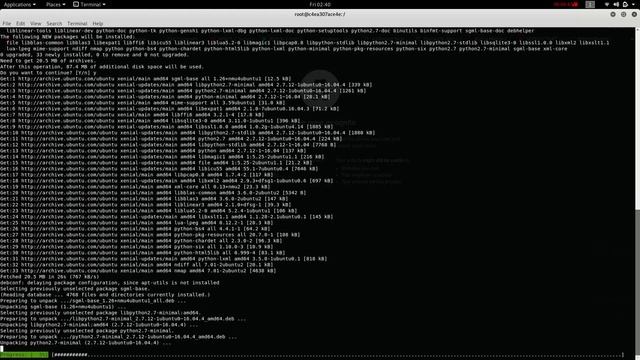The width and height of the screenshot is (640, 360).
Task: Click the 'Fetched 20.5 MB' line
Action: click(49, 277)
